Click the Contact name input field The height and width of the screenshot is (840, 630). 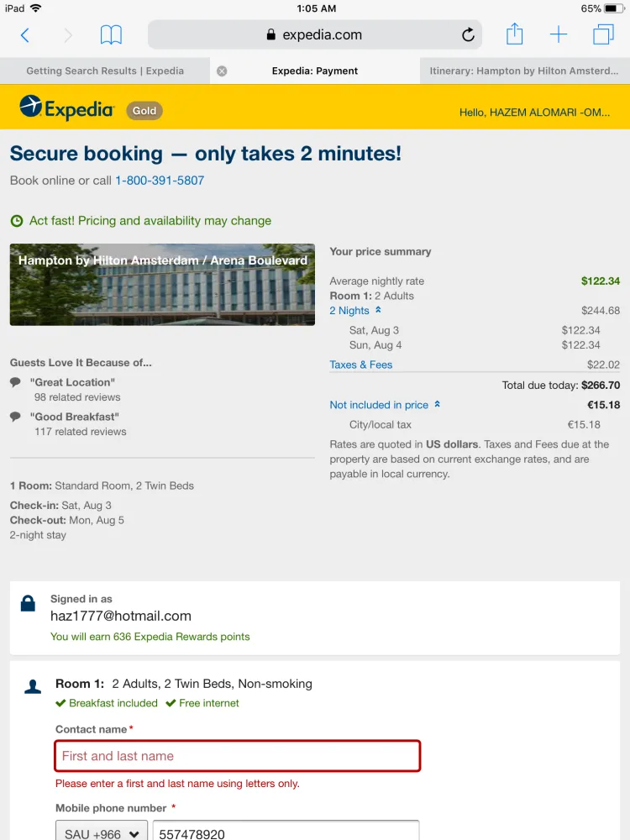238,756
